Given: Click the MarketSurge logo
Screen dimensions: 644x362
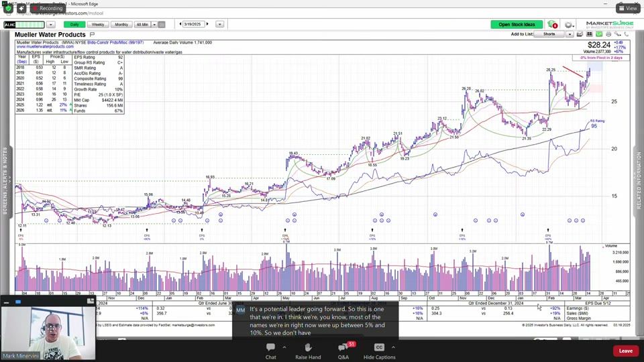Looking at the screenshot, I should tap(610, 24).
